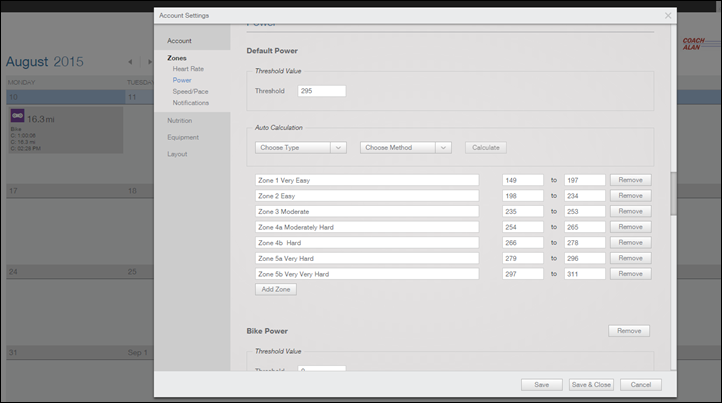Screen dimensions: 722x403
Task: Open Speed/Pace zones settings
Action: pos(191,91)
